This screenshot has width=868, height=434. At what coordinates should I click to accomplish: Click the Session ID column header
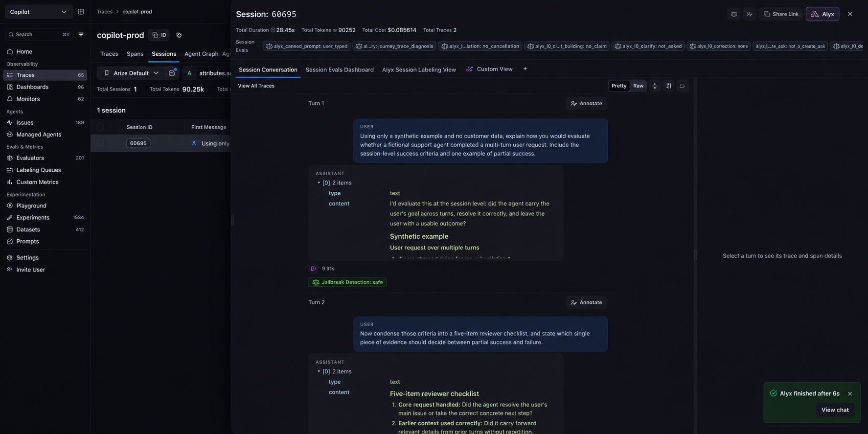[x=139, y=127]
